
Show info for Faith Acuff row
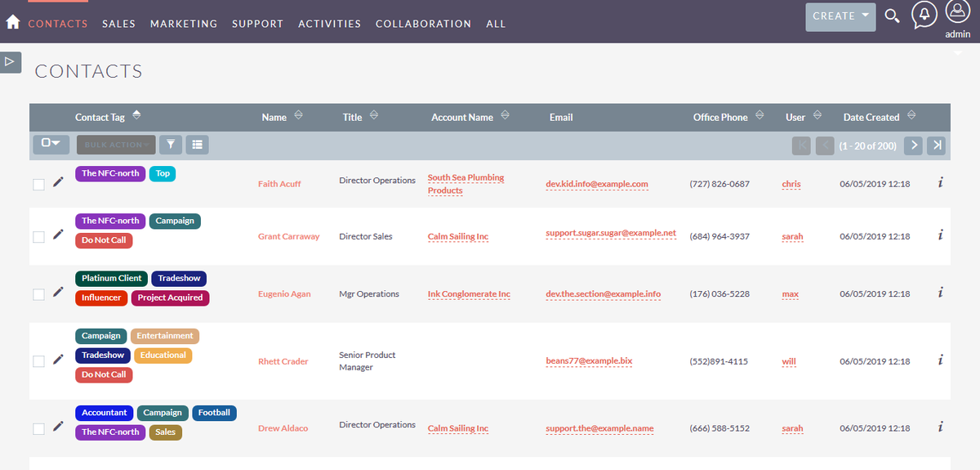click(940, 183)
